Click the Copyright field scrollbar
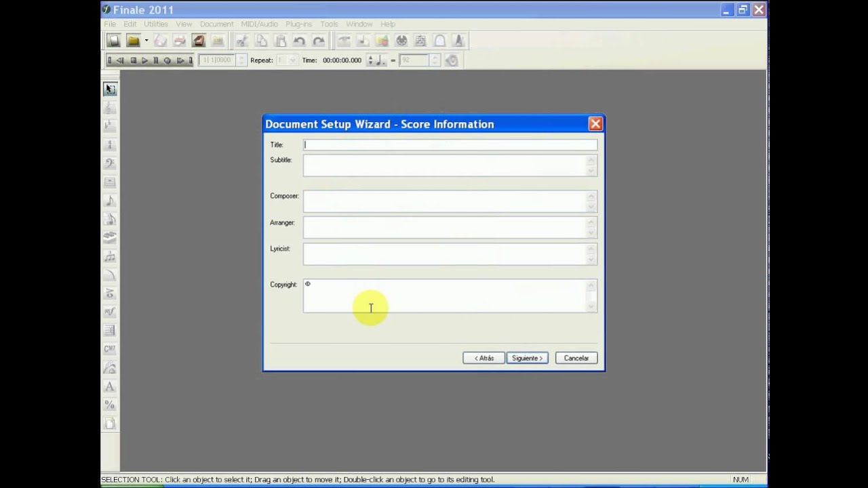Screen dimensions: 868x488 tap(591, 296)
